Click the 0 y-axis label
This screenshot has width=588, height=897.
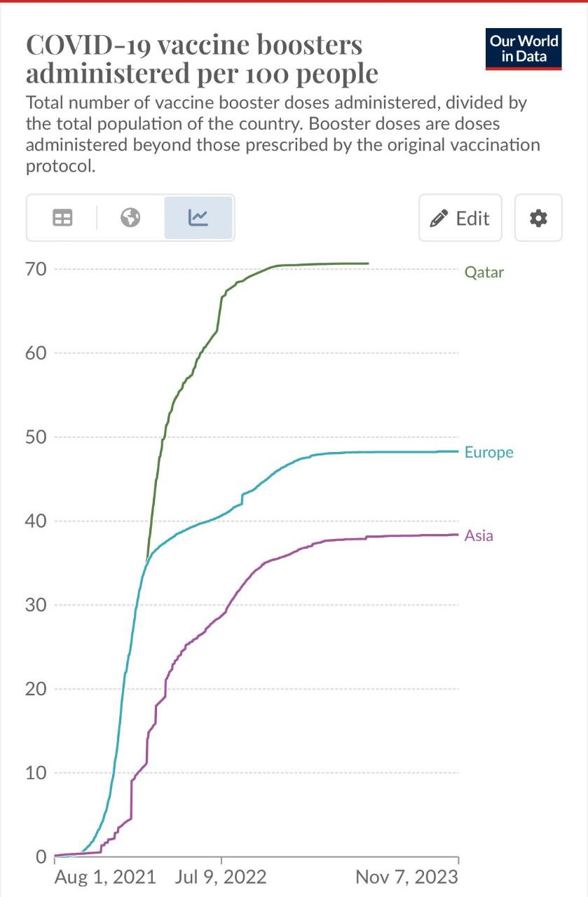41,856
